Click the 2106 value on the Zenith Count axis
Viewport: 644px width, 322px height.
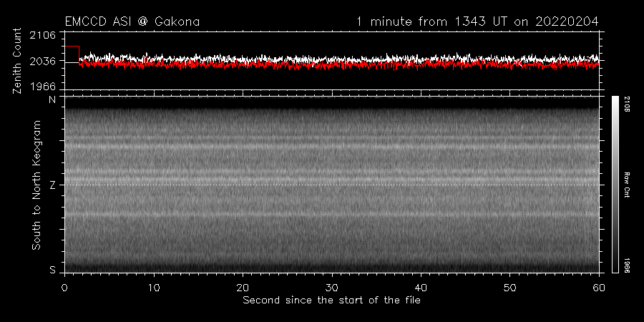(x=43, y=35)
